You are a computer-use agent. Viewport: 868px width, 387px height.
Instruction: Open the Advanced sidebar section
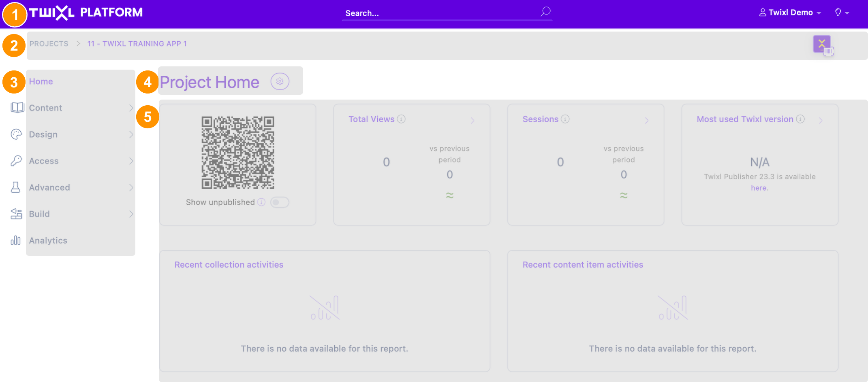(49, 187)
